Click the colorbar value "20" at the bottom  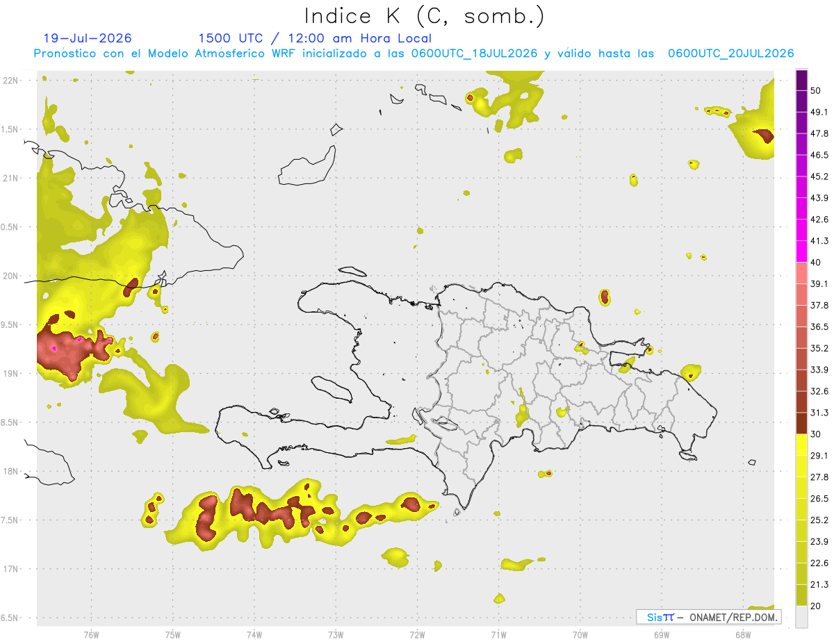816,606
